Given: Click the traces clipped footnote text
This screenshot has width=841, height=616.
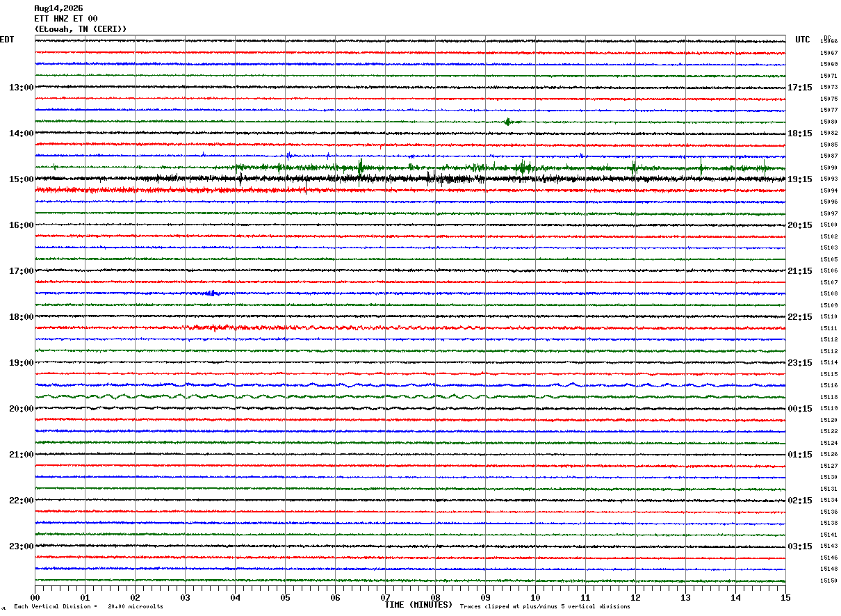Looking at the screenshot, I should point(545,607).
